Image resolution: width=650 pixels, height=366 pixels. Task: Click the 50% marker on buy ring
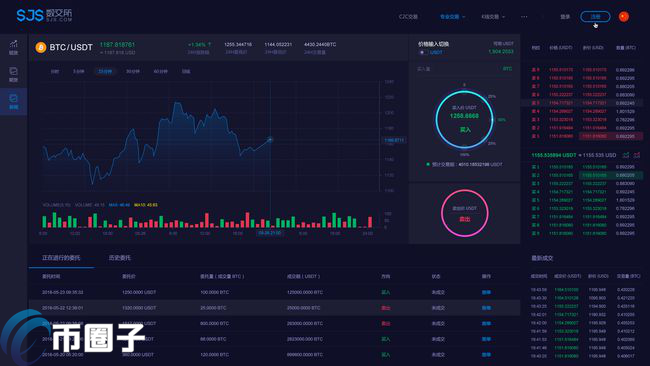click(x=502, y=120)
